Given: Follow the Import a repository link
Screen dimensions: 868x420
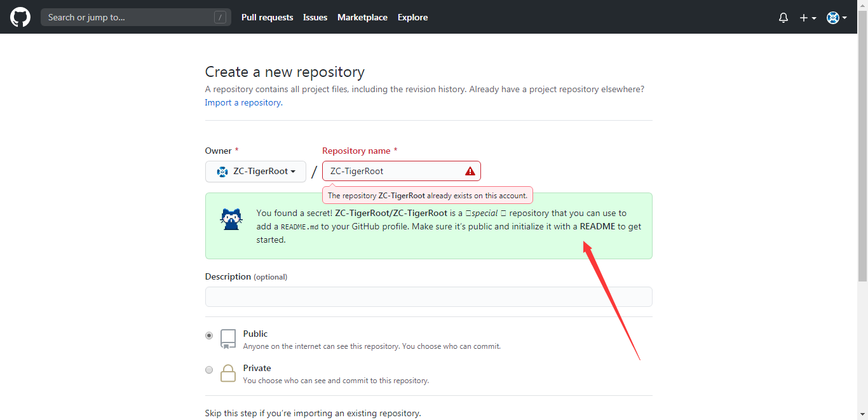Looking at the screenshot, I should pyautogui.click(x=243, y=102).
